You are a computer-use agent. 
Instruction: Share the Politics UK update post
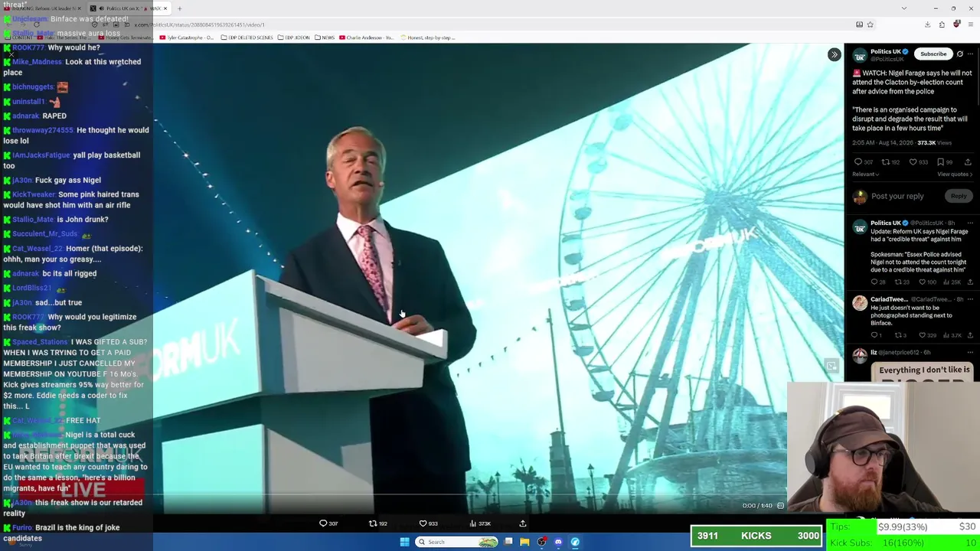[970, 282]
